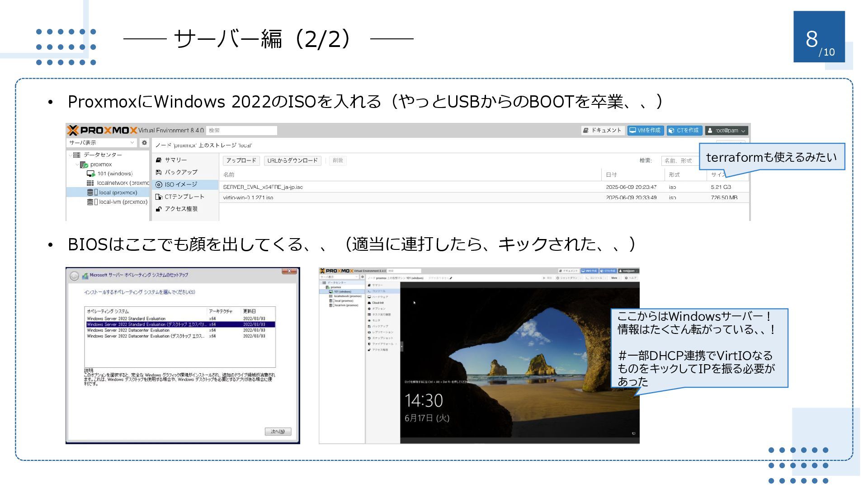Image resolution: width=868 pixels, height=488 pixels.
Task: Click the VMを作成 button
Action: pos(645,131)
